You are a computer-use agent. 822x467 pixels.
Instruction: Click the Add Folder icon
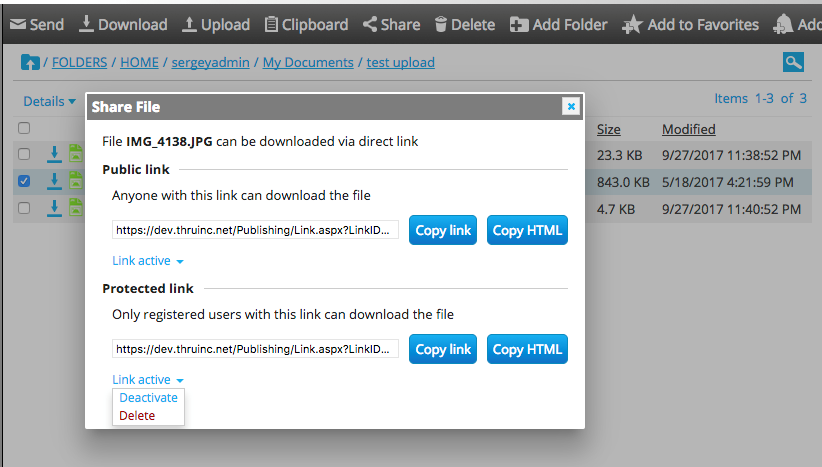[519, 24]
